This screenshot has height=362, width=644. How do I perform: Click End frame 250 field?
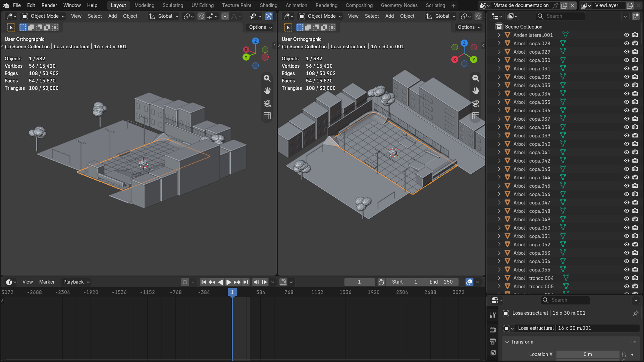(441, 282)
